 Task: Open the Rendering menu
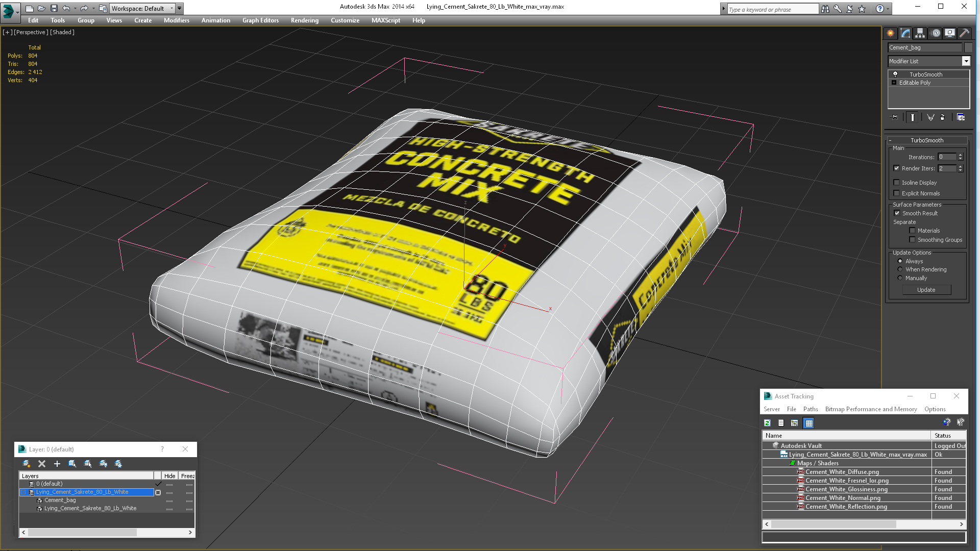click(305, 20)
